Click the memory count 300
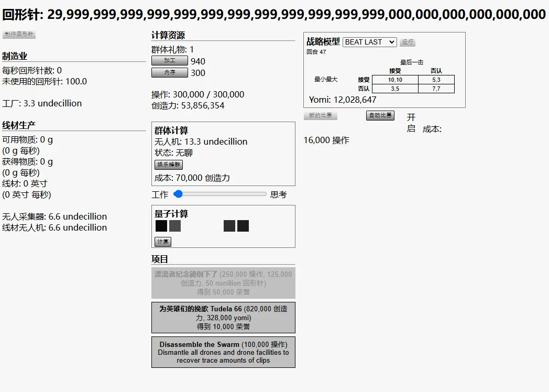 tap(198, 73)
